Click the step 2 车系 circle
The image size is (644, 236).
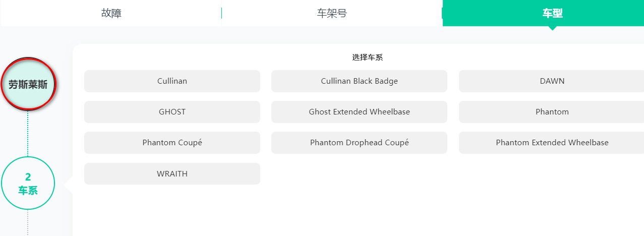(28, 183)
